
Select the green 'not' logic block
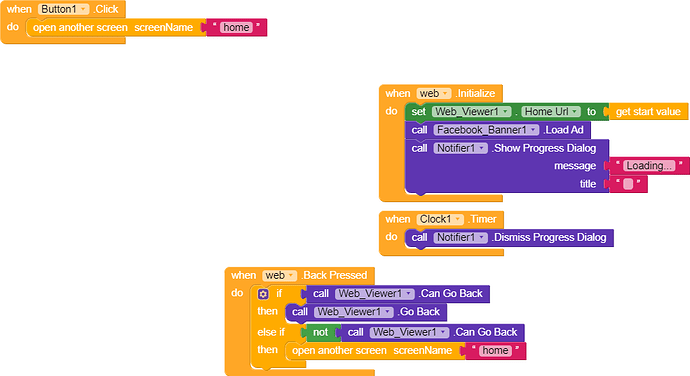tap(320, 332)
